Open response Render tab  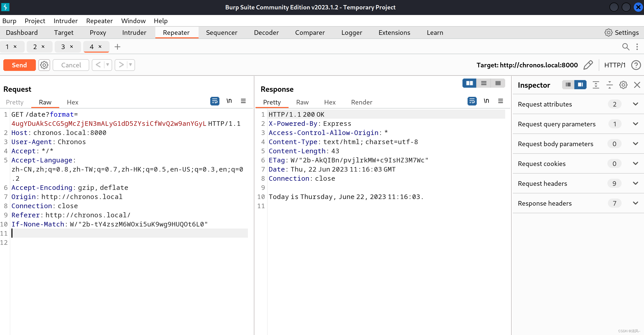[x=362, y=102]
